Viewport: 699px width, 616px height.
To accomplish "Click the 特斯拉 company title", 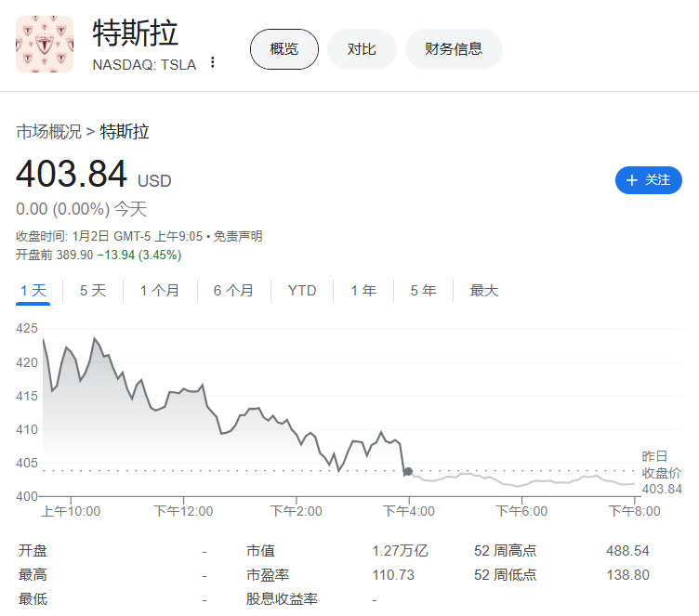I will pos(135,33).
